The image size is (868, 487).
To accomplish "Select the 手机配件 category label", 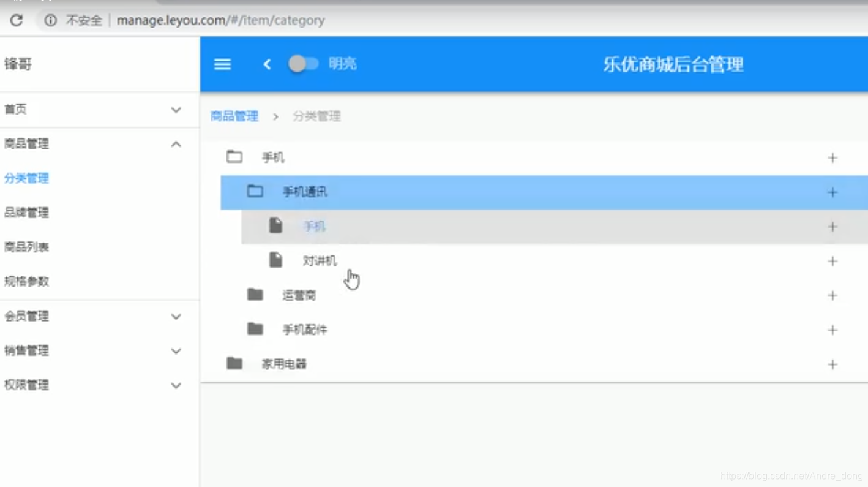I will coord(305,330).
